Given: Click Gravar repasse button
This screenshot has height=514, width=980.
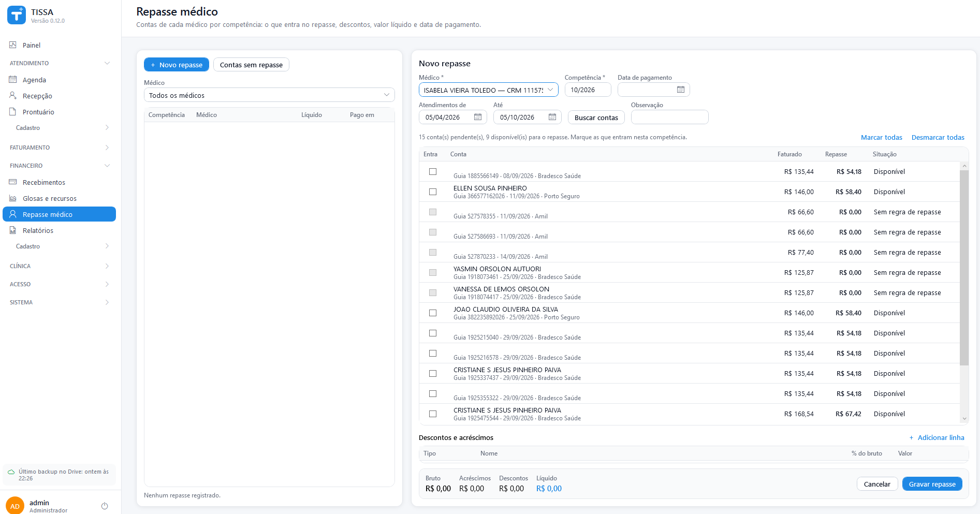Looking at the screenshot, I should pyautogui.click(x=932, y=484).
